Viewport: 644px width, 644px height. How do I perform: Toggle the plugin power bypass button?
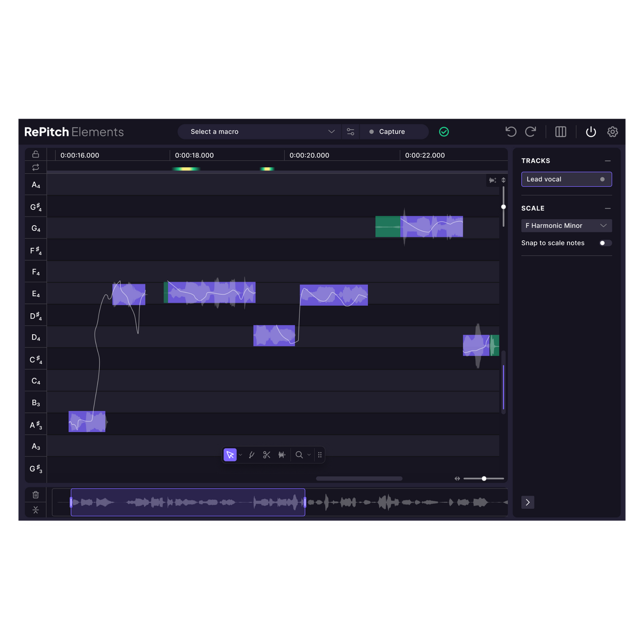[591, 131]
